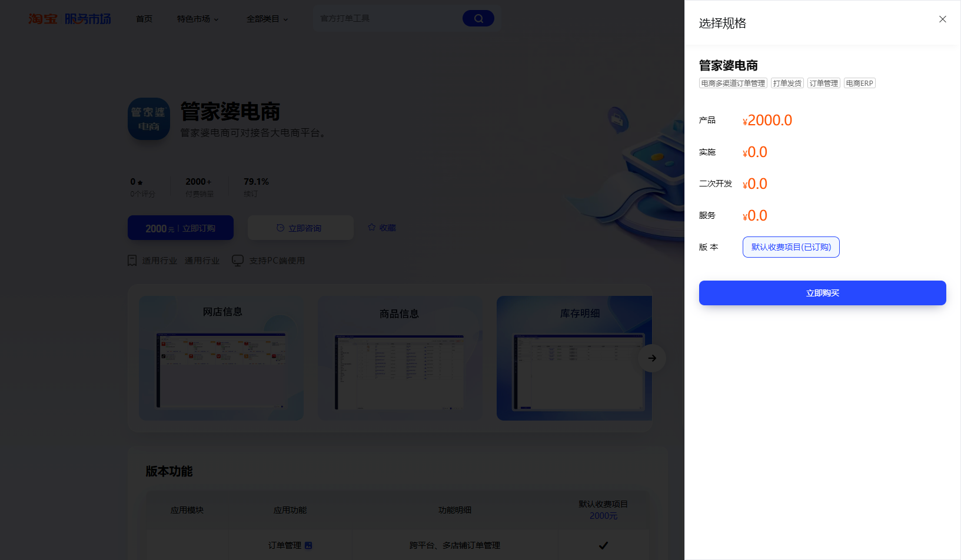This screenshot has width=961, height=560.
Task: Click the 79.1% 续订 stat
Action: click(x=256, y=188)
